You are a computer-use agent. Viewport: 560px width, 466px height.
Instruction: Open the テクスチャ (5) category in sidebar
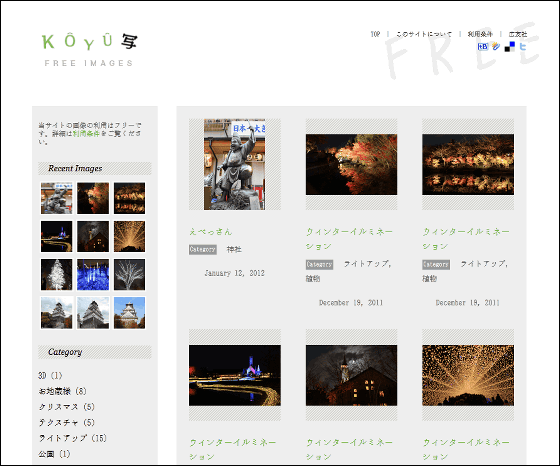66,422
